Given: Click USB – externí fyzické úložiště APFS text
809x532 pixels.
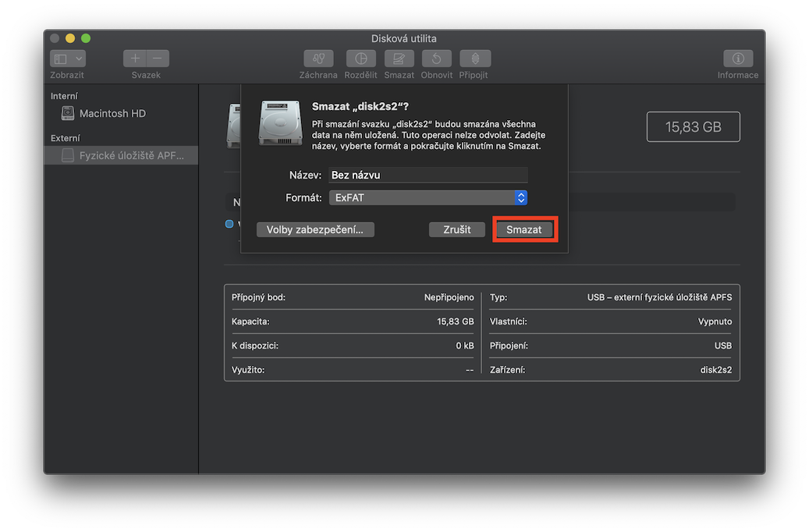Looking at the screenshot, I should click(x=659, y=297).
